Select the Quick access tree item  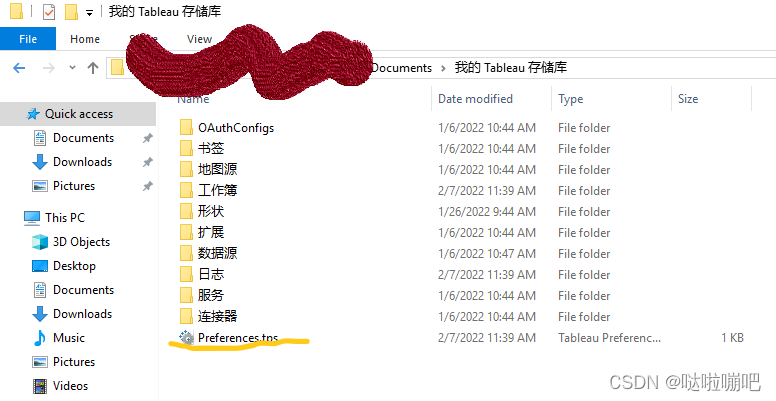[78, 114]
